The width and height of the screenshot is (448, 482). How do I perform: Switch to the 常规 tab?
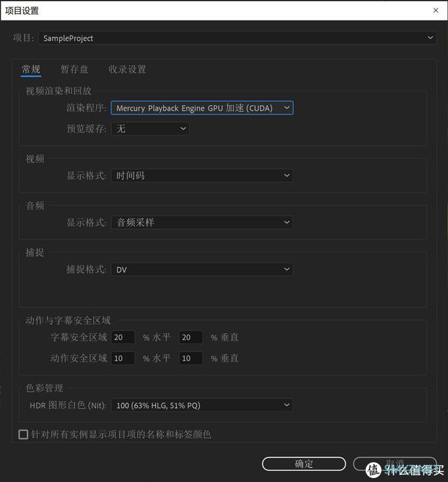pyautogui.click(x=31, y=70)
